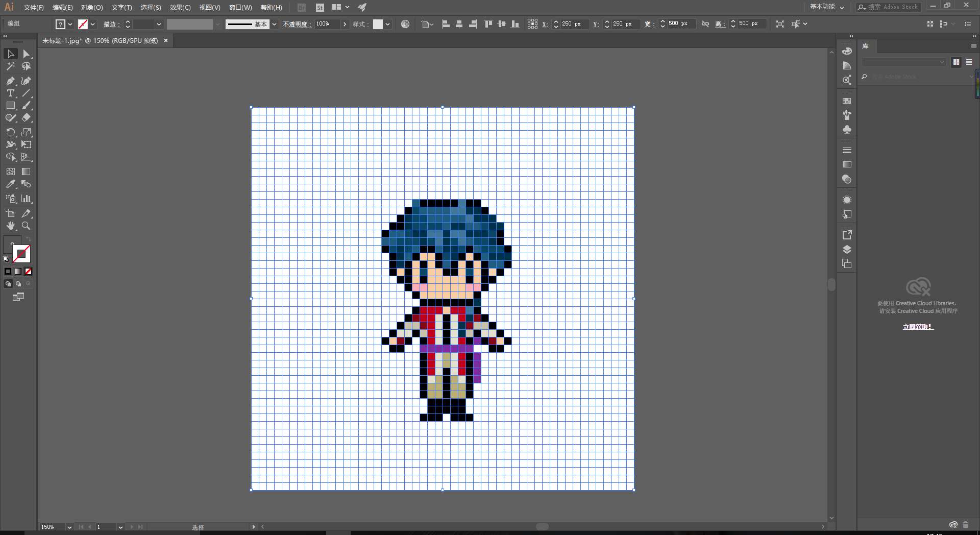The width and height of the screenshot is (980, 535).
Task: Open the 对象(O) menu
Action: (92, 8)
